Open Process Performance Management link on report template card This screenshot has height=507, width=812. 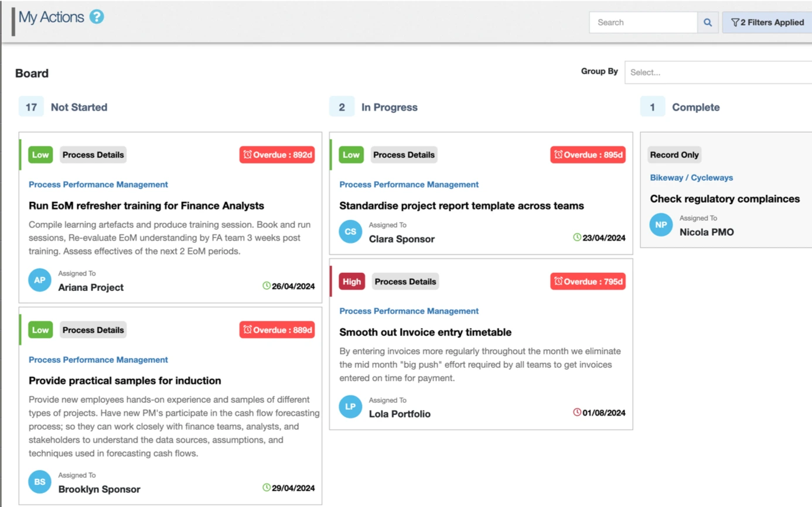pyautogui.click(x=409, y=184)
